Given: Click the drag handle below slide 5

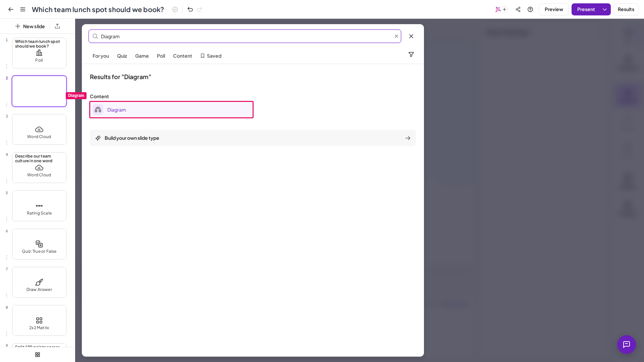Looking at the screenshot, I should pos(7,219).
